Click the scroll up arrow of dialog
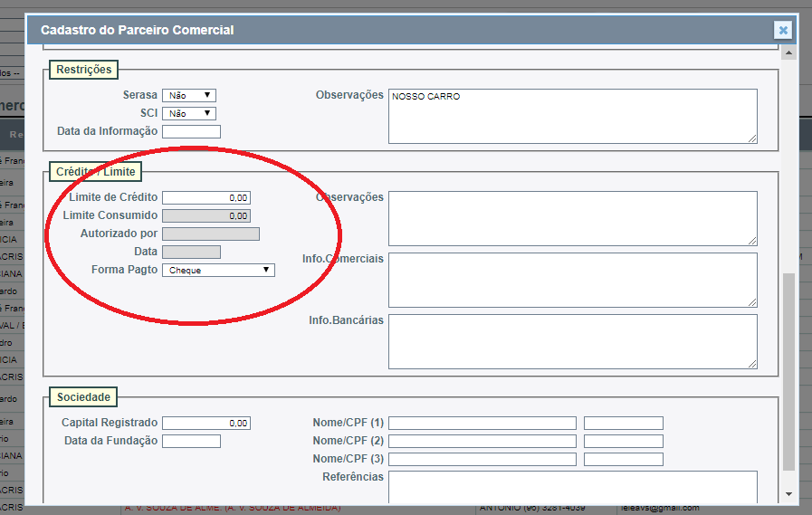The height and width of the screenshot is (515, 812). pyautogui.click(x=788, y=53)
